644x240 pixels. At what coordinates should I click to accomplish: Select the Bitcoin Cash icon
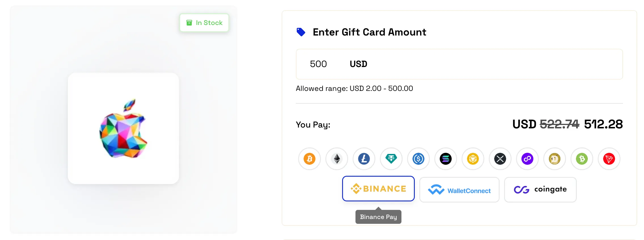point(582,159)
